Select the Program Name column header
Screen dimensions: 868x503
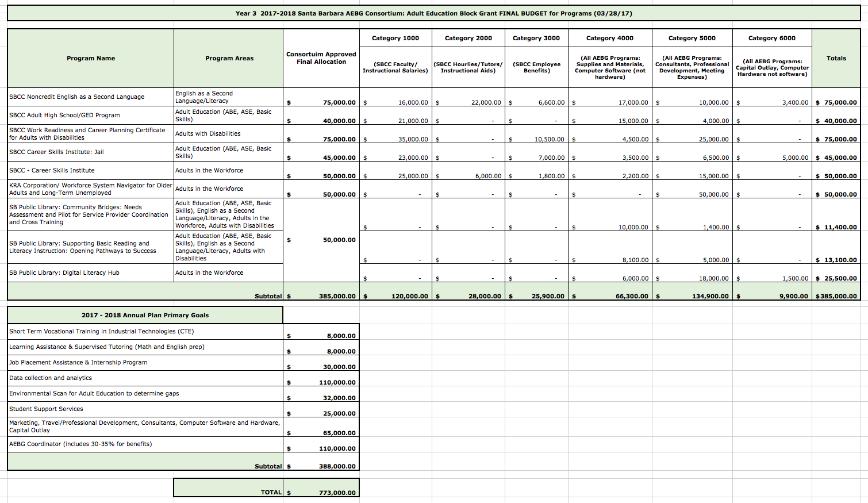pyautogui.click(x=91, y=58)
